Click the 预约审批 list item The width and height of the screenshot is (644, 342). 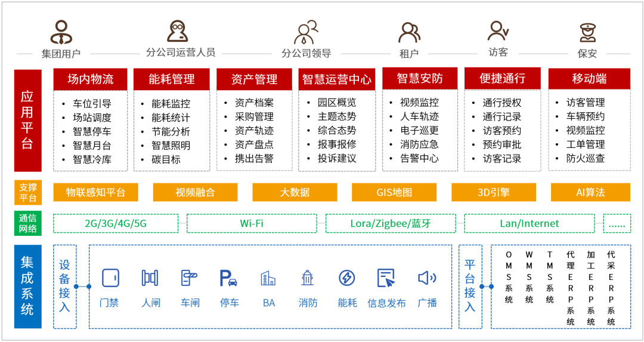(502, 144)
